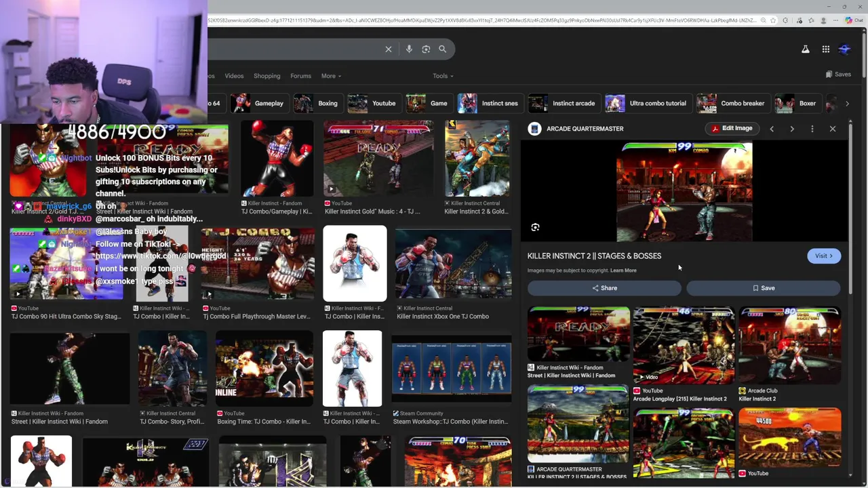Viewport: 868px width, 488px height.
Task: Open Arcade Club Killer Instinct 2 thumbnail
Action: coord(790,346)
